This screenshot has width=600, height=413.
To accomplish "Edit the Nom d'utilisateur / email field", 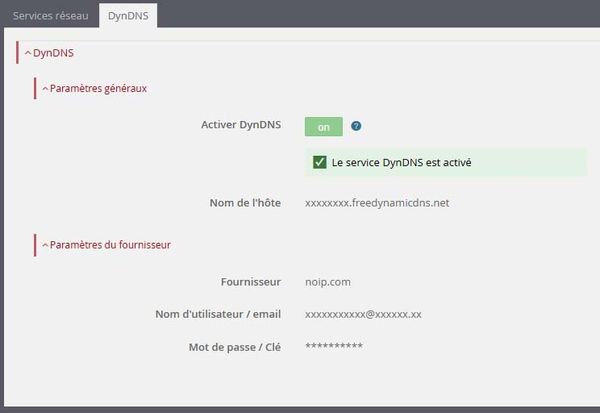I will pyautogui.click(x=363, y=314).
